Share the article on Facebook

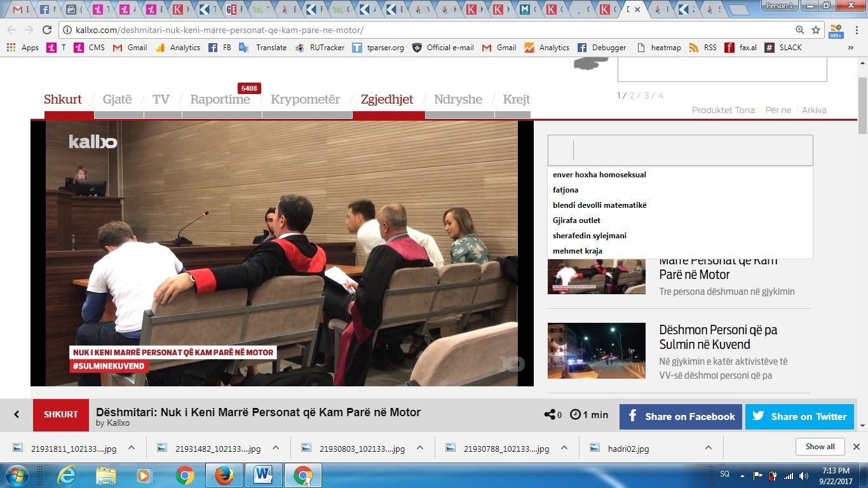[681, 417]
